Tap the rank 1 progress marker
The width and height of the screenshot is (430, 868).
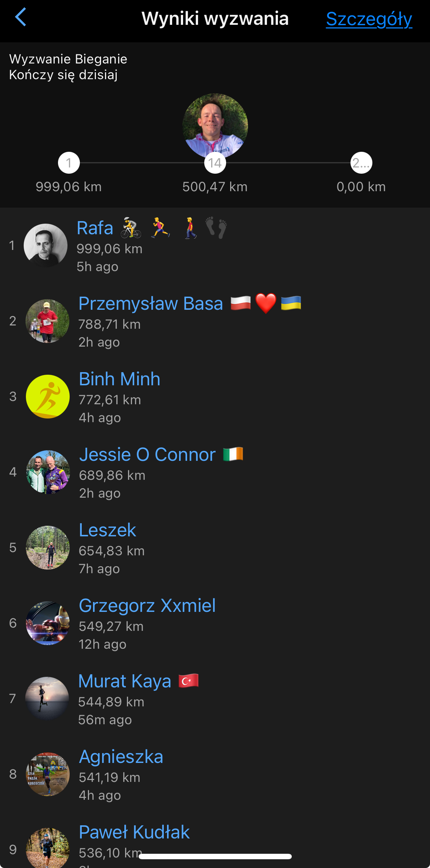click(x=69, y=163)
